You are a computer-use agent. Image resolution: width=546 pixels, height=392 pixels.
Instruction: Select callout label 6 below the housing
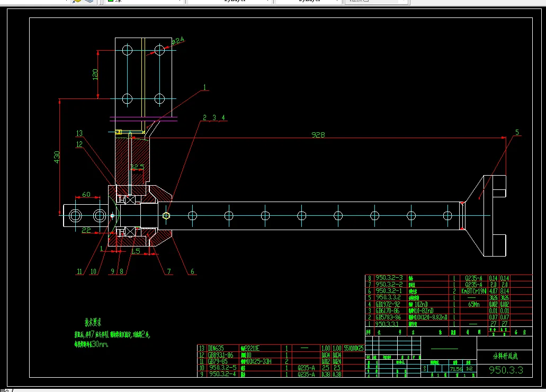coord(192,271)
